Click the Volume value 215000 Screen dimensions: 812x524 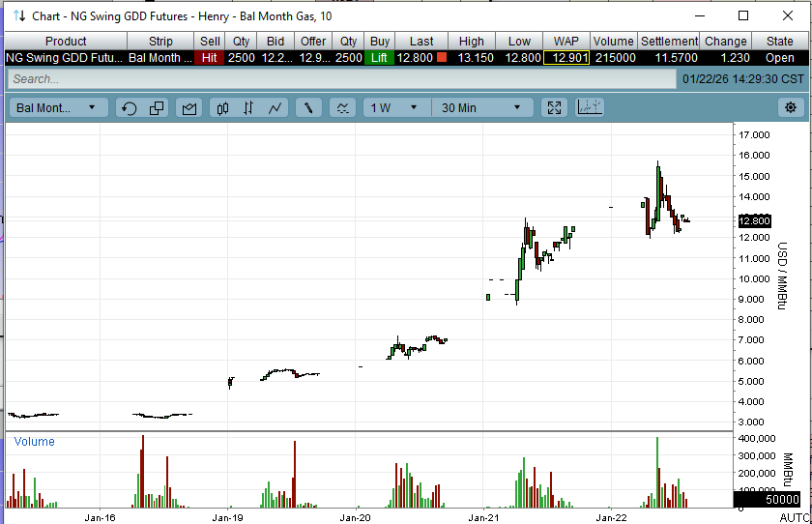pos(615,57)
